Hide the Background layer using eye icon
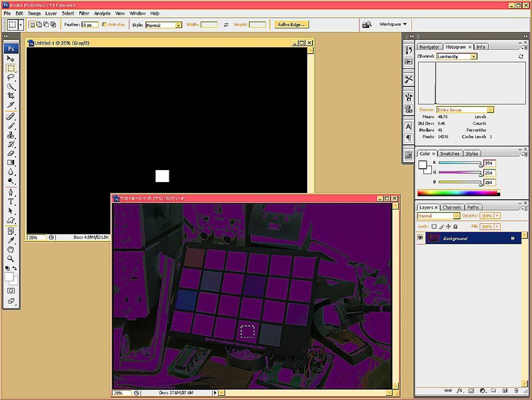Image resolution: width=532 pixels, height=400 pixels. pyautogui.click(x=421, y=238)
